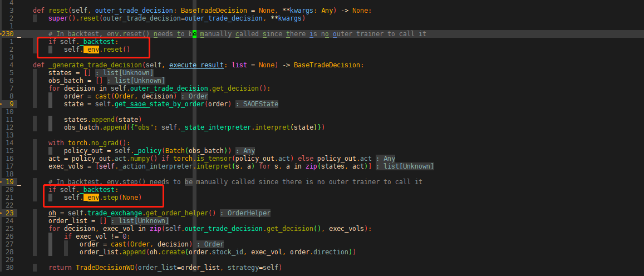The height and width of the screenshot is (276, 644).
Task: Click 'strategy=self' argument in the return line
Action: (254, 268)
